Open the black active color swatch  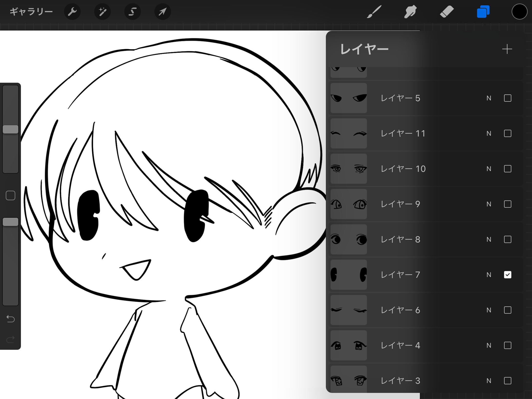click(x=519, y=12)
